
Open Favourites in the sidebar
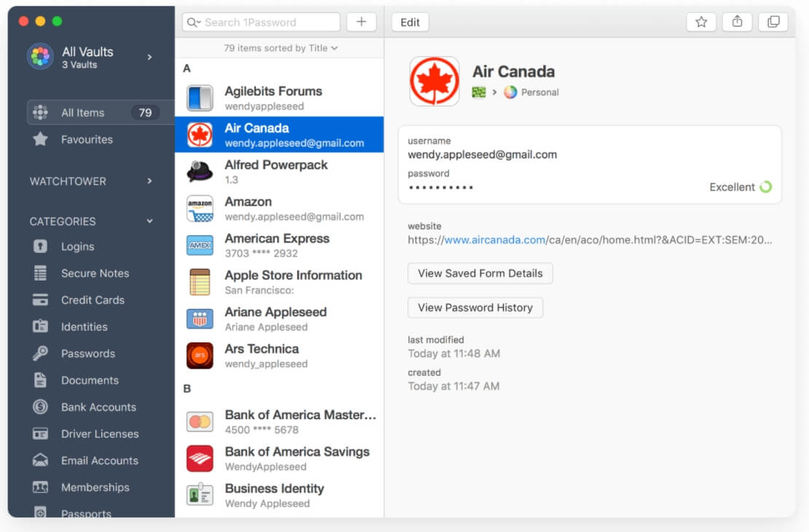(87, 139)
